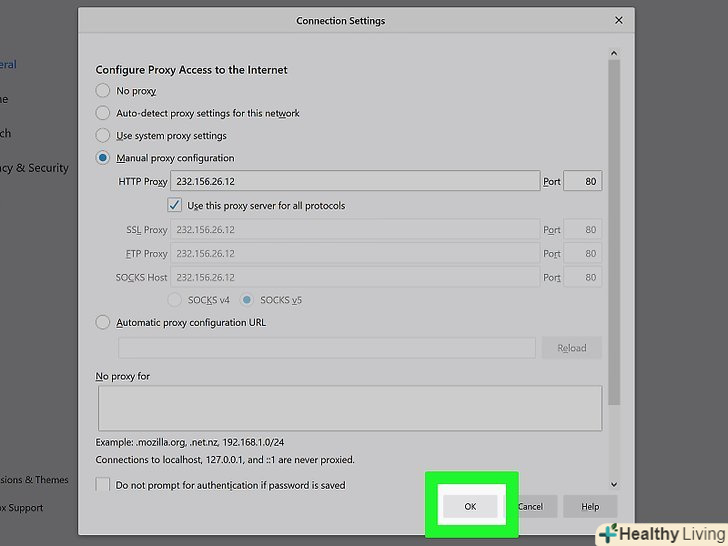Screen dimensions: 728x546
Task: Click the HTTP Proxy address field
Action: click(355, 181)
